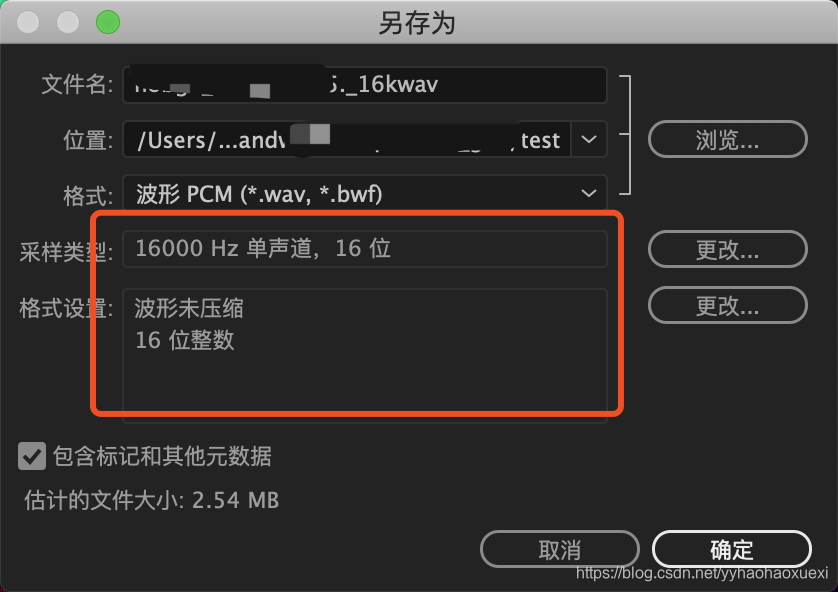Click 更改... button next to 格式设置
The image size is (838, 592).
(727, 305)
